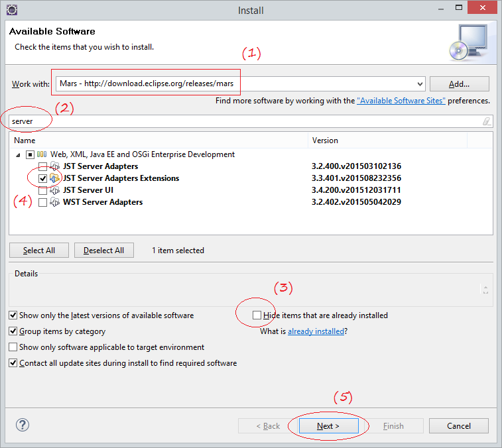This screenshot has width=502, height=448.
Task: Click the Cancel button
Action: (x=459, y=426)
